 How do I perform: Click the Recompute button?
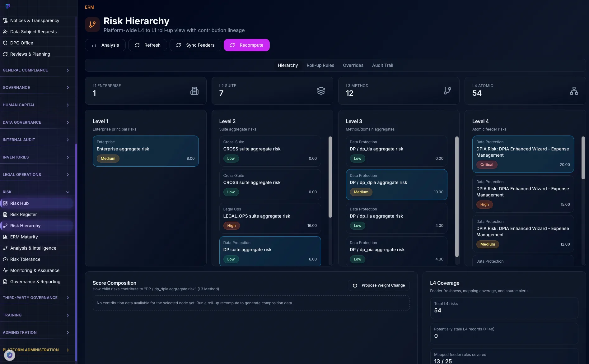[x=247, y=45]
